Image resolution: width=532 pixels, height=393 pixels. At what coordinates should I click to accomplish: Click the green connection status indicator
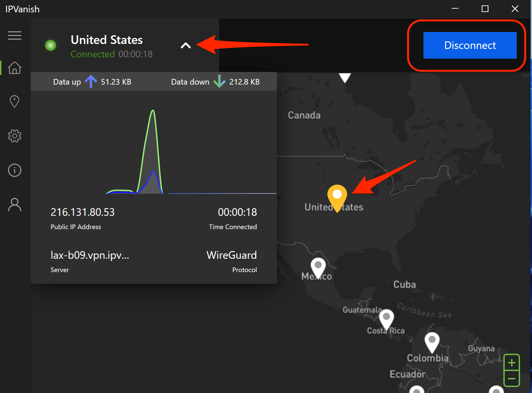click(51, 45)
